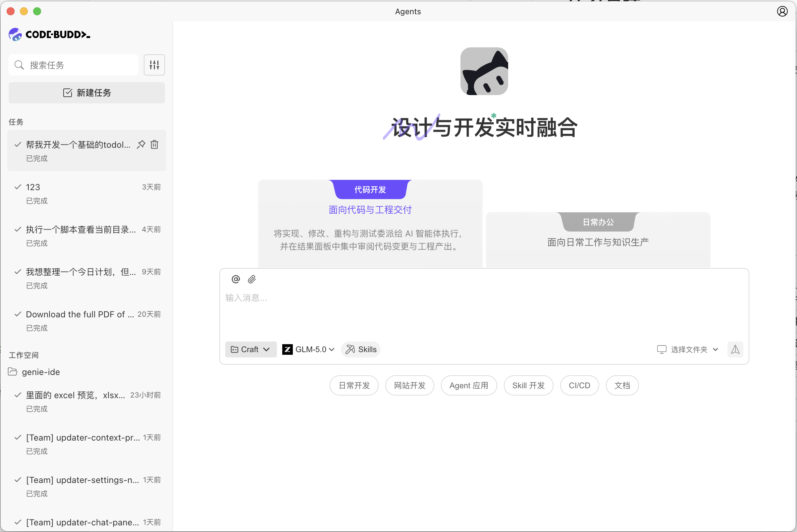Pin the todolist task with pin icon
The image size is (797, 532).
click(x=141, y=144)
